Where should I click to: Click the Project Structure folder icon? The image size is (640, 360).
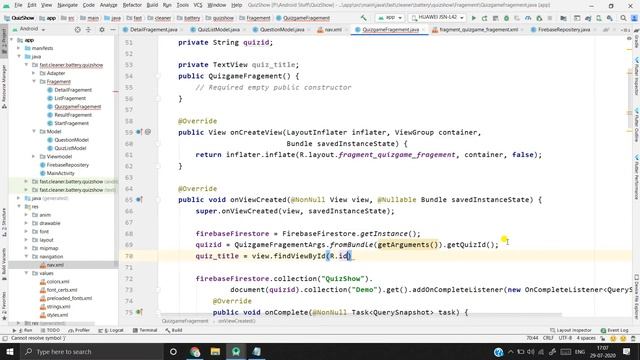[563, 18]
